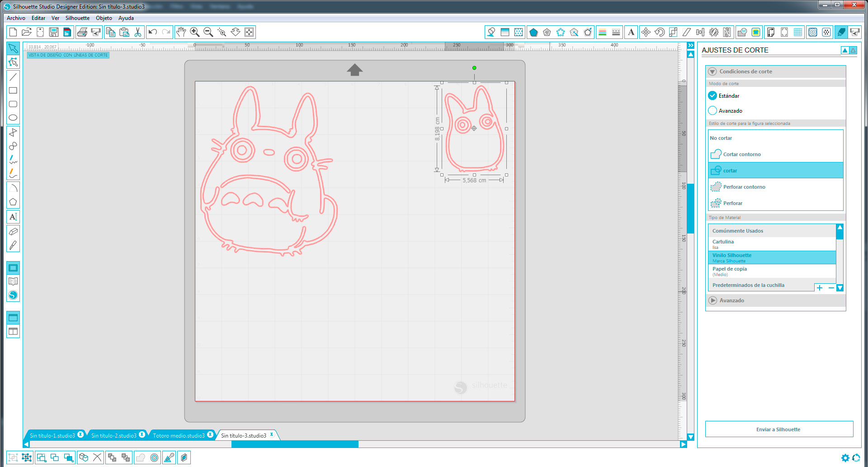Open the Objeto menu
This screenshot has width=868, height=467.
104,18
